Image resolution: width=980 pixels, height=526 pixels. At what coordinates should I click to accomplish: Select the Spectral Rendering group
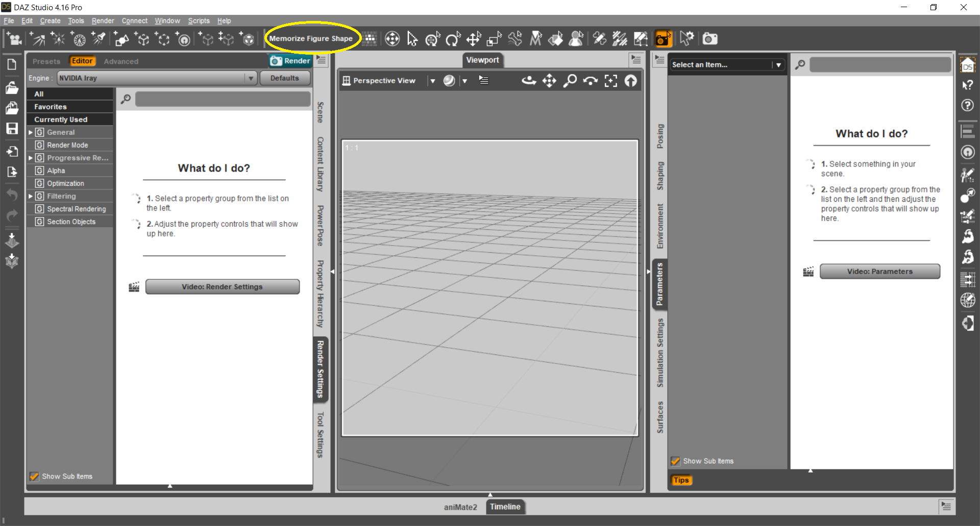pyautogui.click(x=70, y=209)
